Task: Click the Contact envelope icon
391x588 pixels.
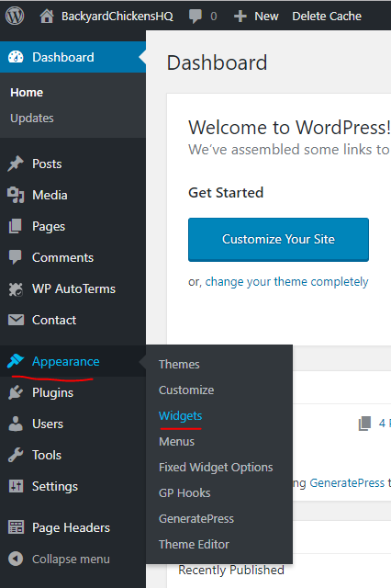Action: [x=16, y=320]
